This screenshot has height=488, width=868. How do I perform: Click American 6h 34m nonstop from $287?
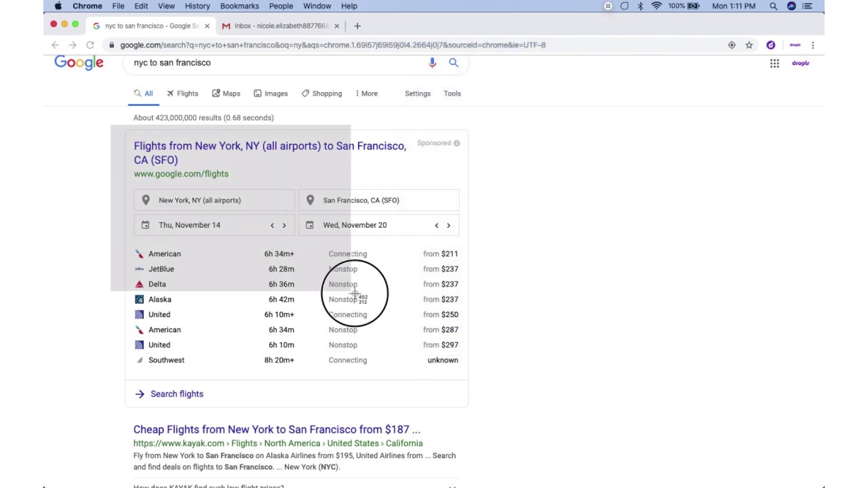point(296,329)
